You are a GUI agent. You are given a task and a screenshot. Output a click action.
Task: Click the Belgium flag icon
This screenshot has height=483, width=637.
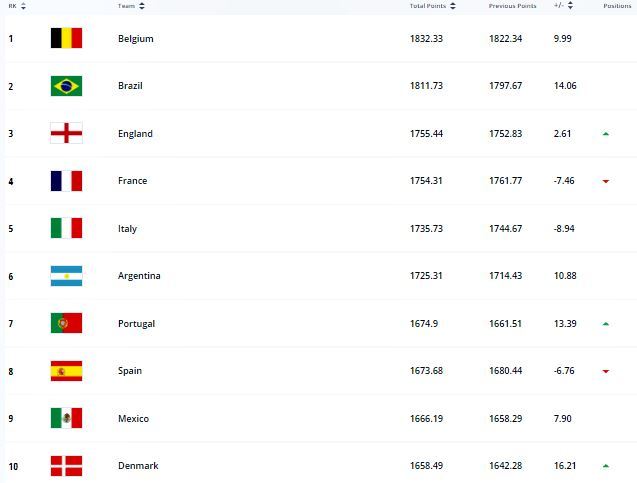click(x=66, y=39)
